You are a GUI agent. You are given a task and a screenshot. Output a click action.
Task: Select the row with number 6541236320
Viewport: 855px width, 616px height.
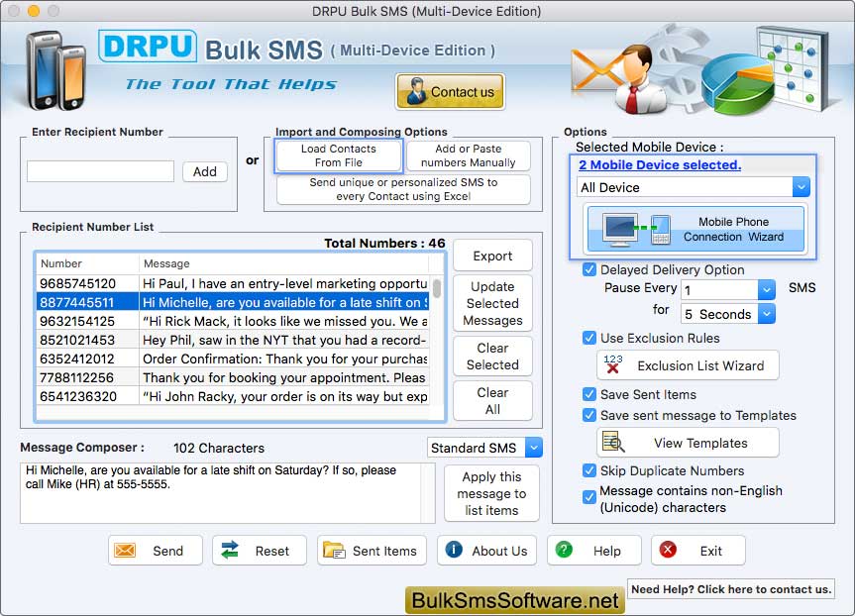click(232, 396)
